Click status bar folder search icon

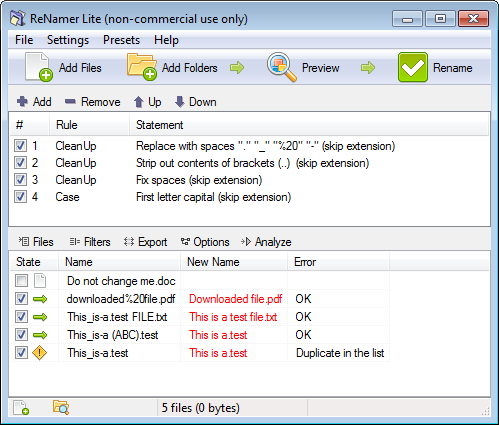pos(61,408)
